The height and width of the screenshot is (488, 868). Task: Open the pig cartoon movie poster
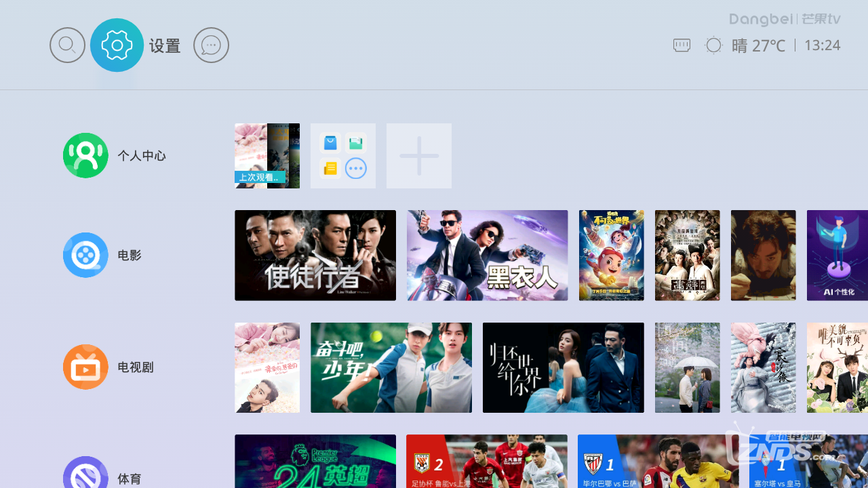pos(612,256)
